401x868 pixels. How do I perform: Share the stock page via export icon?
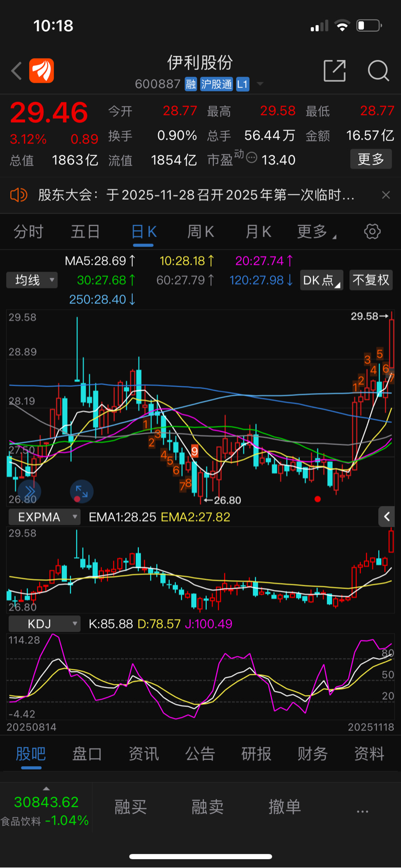[x=335, y=70]
